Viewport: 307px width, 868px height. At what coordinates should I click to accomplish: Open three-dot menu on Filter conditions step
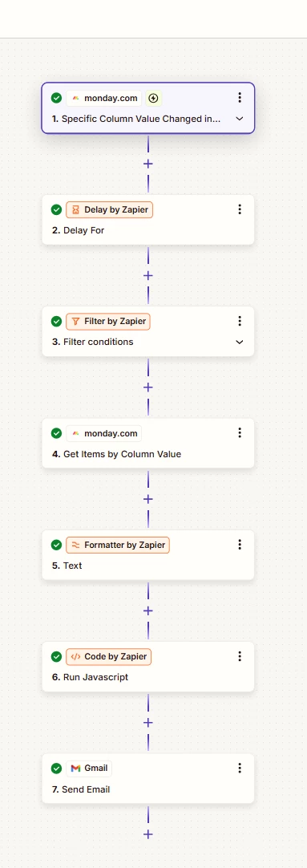240,321
